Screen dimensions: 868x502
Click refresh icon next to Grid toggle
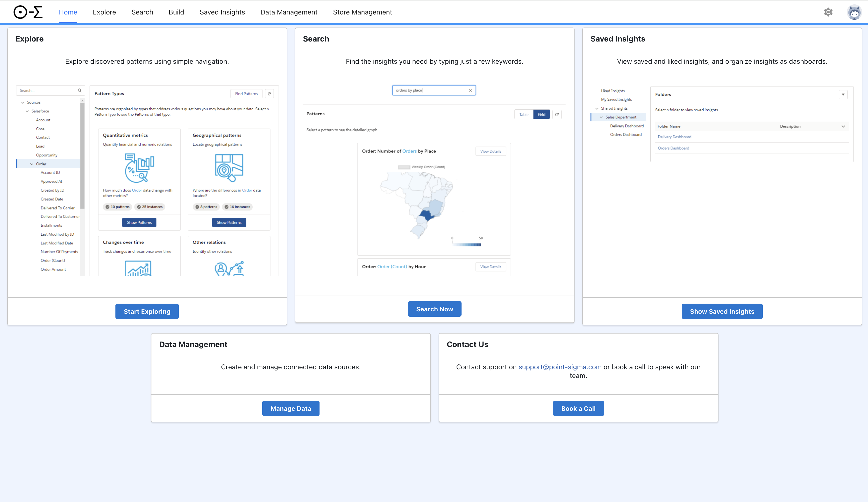tap(557, 115)
